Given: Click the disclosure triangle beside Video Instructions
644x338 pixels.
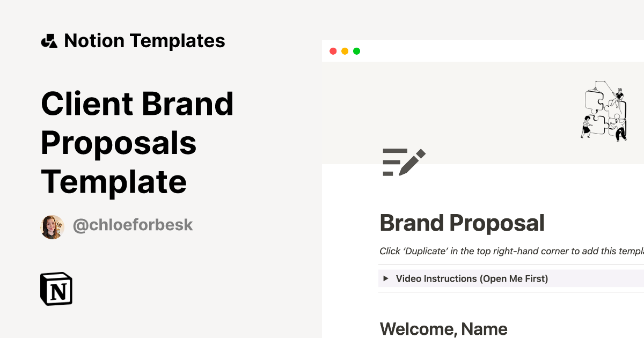Looking at the screenshot, I should tap(385, 278).
